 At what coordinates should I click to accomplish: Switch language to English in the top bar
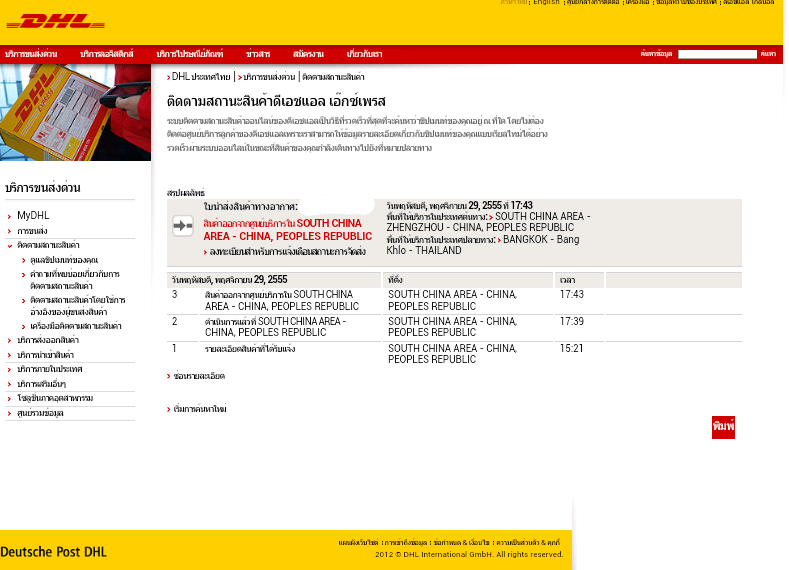point(546,3)
